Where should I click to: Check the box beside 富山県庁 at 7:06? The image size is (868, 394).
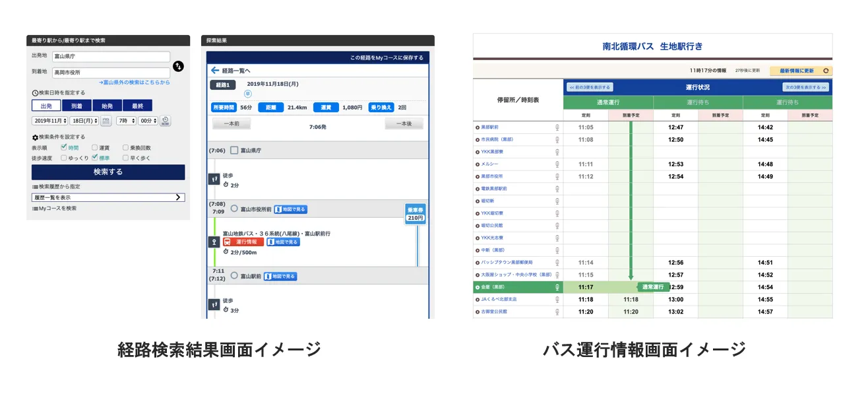pos(234,151)
